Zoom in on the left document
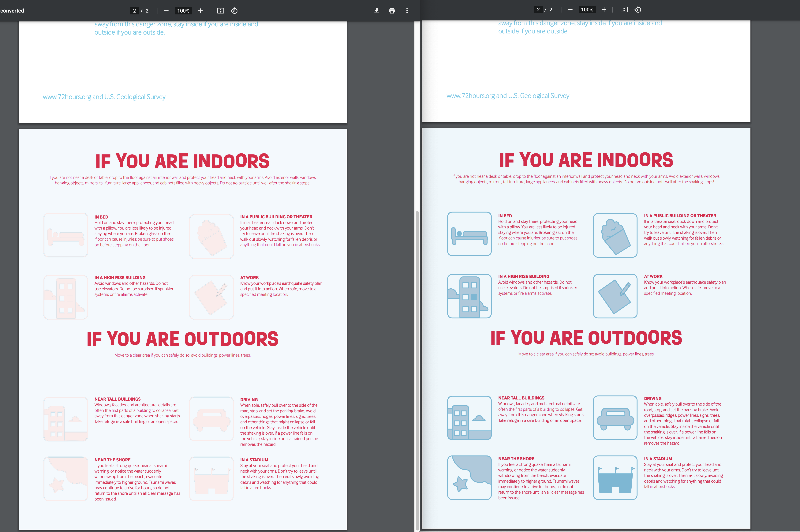The height and width of the screenshot is (532, 800). click(200, 10)
